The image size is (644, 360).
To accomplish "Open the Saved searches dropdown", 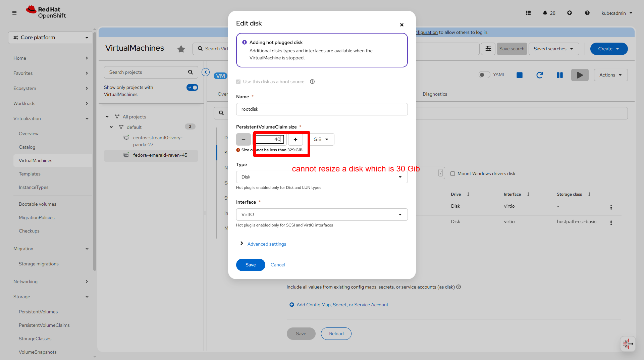I will point(554,49).
